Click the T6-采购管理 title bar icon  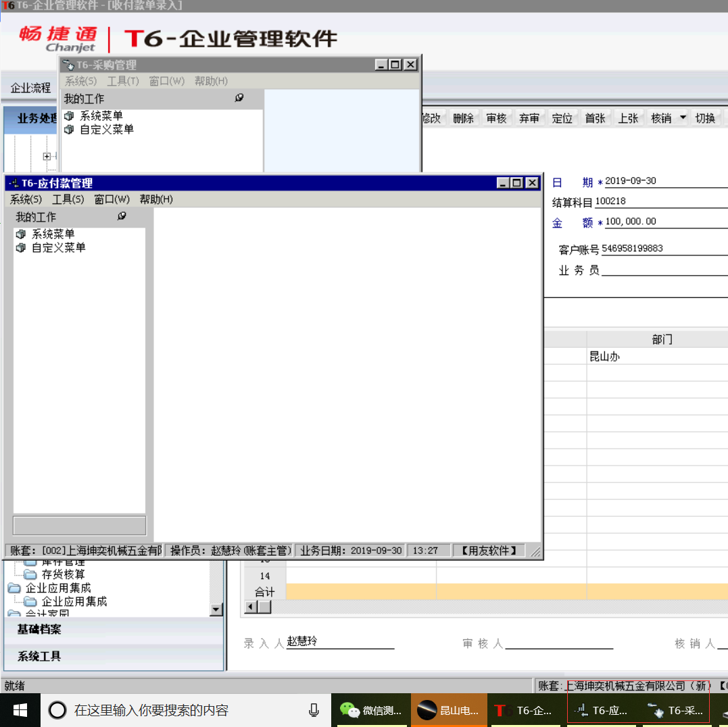tap(68, 65)
